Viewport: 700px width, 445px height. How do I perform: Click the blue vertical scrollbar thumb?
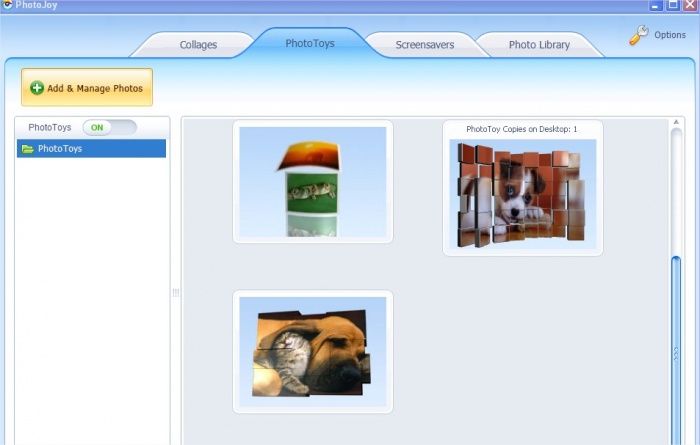pos(676,350)
